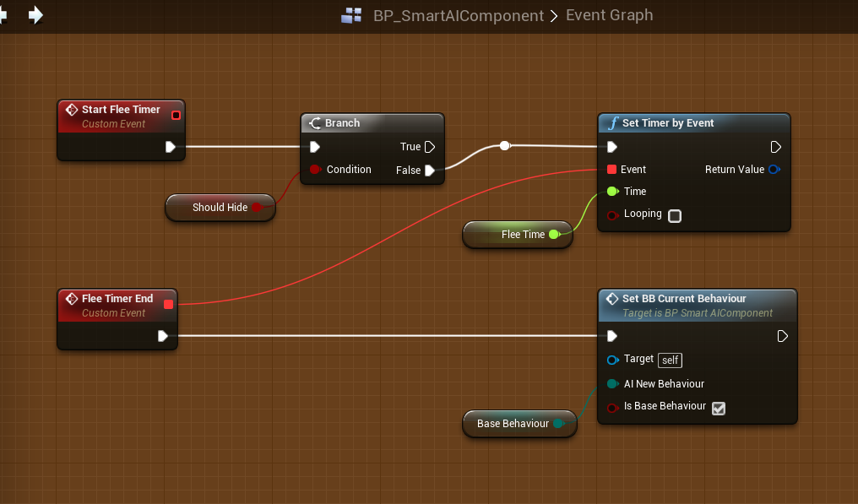Click the Start Flee Timer delegate output pin
This screenshot has height=504, width=858.
pos(176,115)
